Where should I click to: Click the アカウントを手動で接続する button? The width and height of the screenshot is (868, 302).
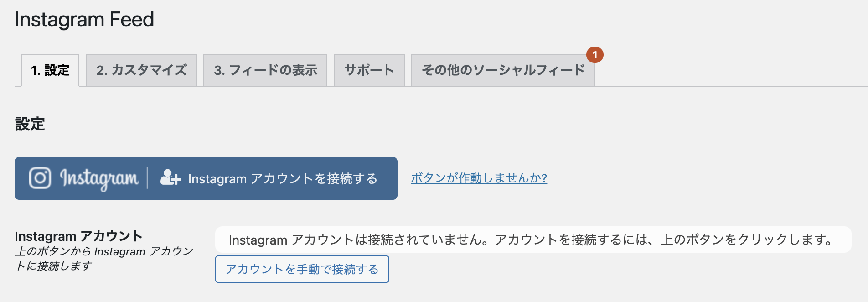[x=302, y=269]
